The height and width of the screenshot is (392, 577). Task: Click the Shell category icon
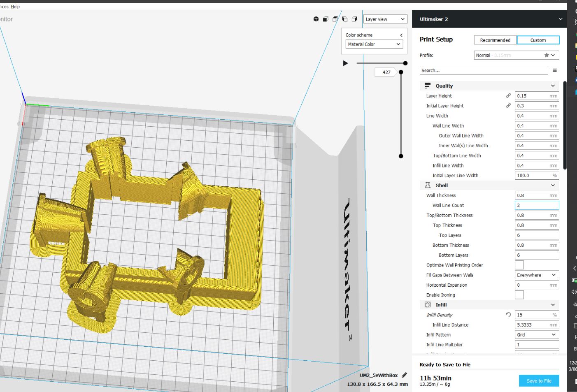[428, 185]
